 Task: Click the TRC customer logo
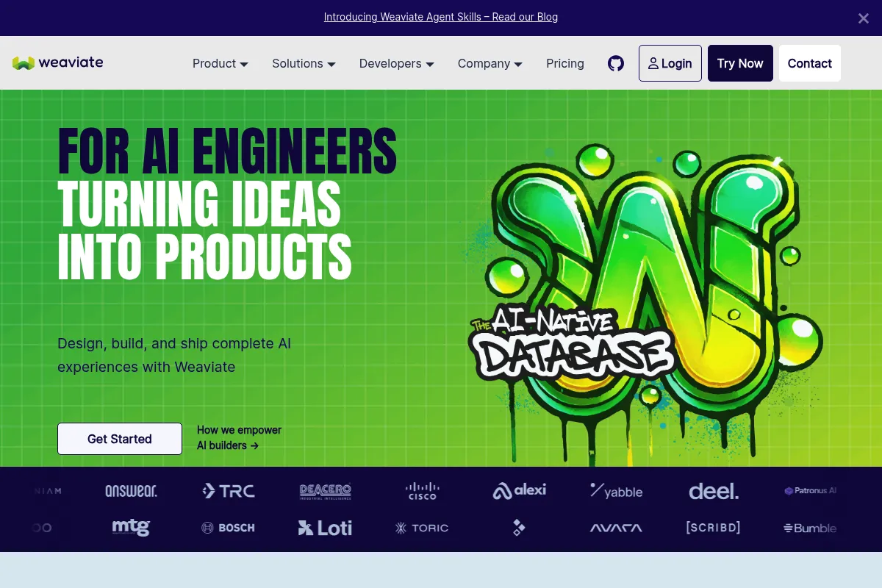point(229,491)
